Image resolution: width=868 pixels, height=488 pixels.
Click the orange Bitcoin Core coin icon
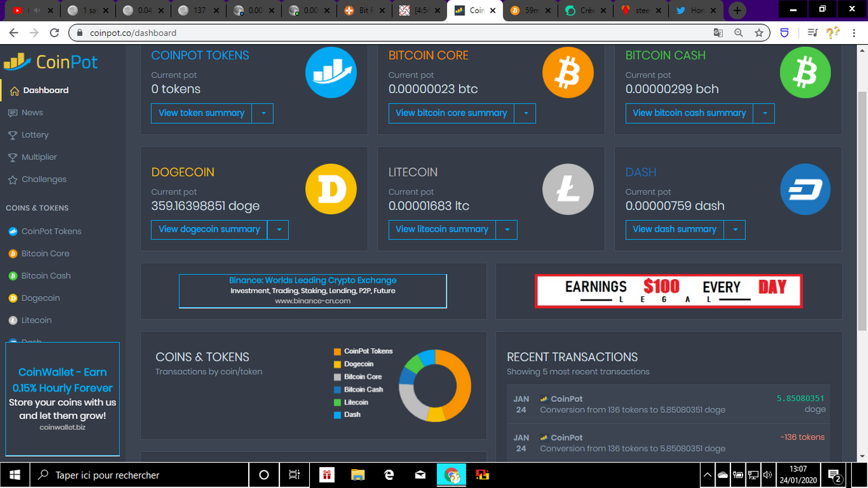pos(568,73)
